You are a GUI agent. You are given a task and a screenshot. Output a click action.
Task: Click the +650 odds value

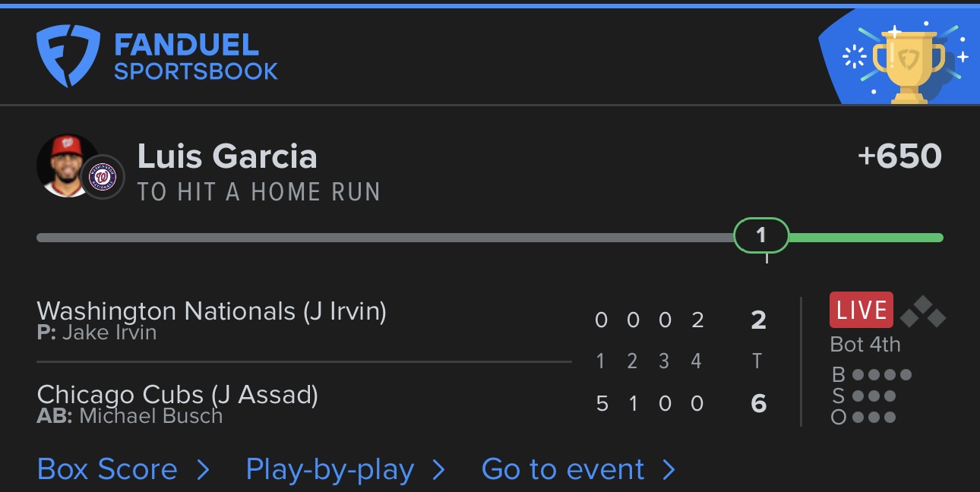(899, 156)
